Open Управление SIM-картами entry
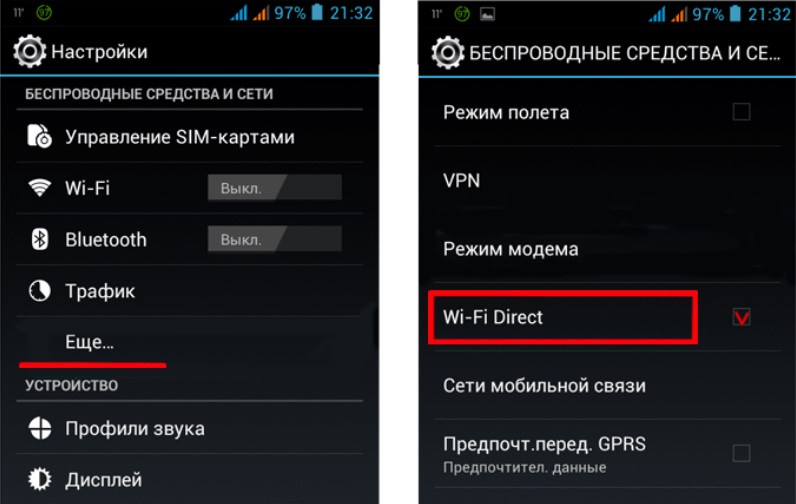796x504 pixels. click(190, 136)
